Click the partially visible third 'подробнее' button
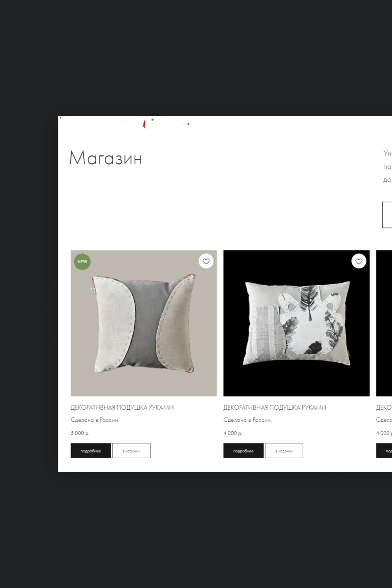The width and height of the screenshot is (392, 588). [x=384, y=451]
